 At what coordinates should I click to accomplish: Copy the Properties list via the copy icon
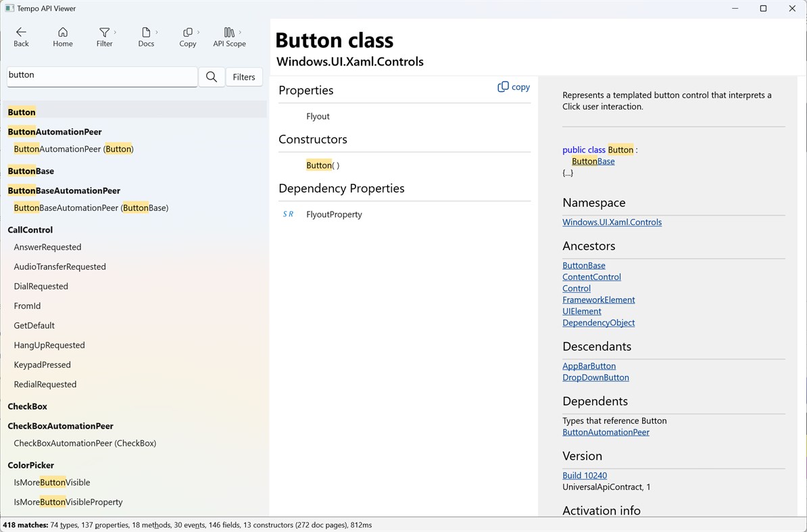(x=513, y=87)
